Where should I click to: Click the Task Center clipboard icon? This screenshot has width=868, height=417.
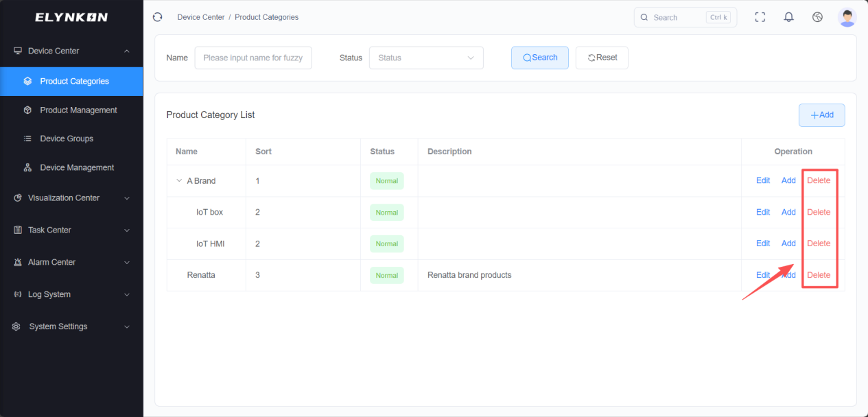(x=18, y=230)
